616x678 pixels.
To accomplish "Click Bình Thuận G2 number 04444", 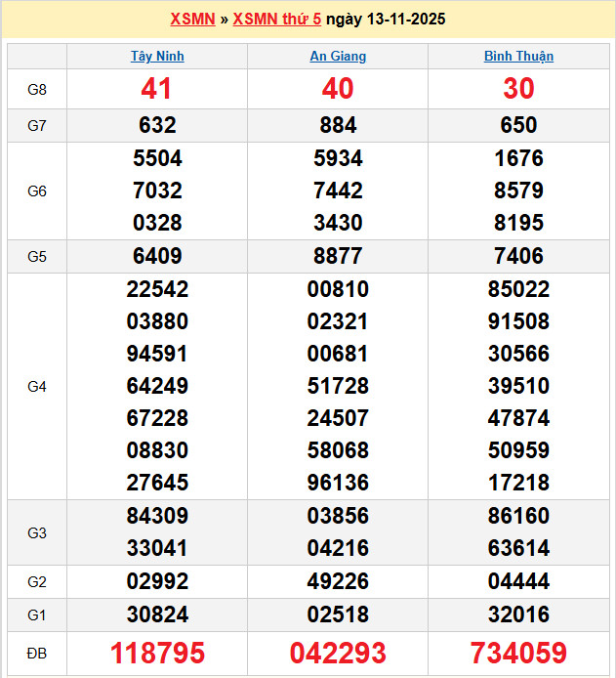I will click(518, 582).
